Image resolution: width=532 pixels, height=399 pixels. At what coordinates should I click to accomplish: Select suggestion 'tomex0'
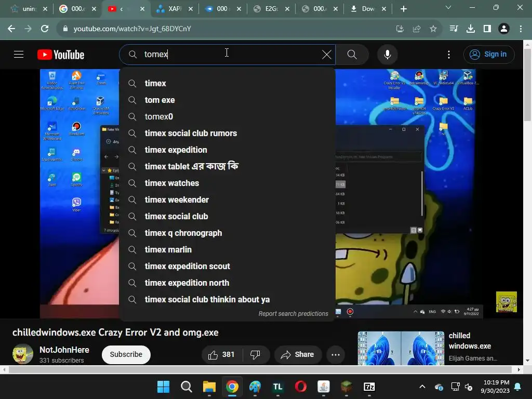coord(228,116)
